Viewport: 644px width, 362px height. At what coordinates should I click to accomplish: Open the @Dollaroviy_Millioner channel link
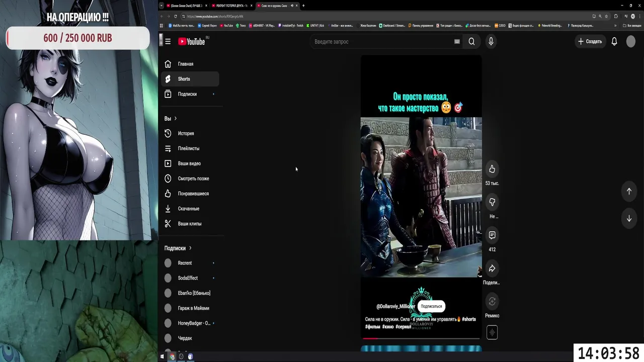pos(396,306)
